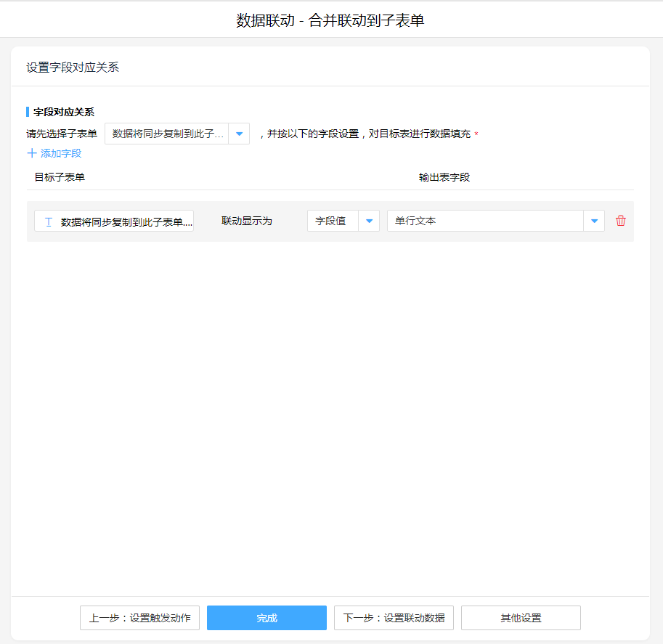Click the 输出表字段 column header
This screenshot has width=663, height=644.
click(x=444, y=177)
